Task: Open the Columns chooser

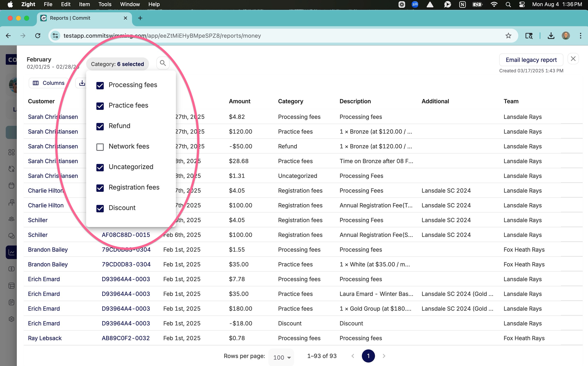Action: (49, 83)
